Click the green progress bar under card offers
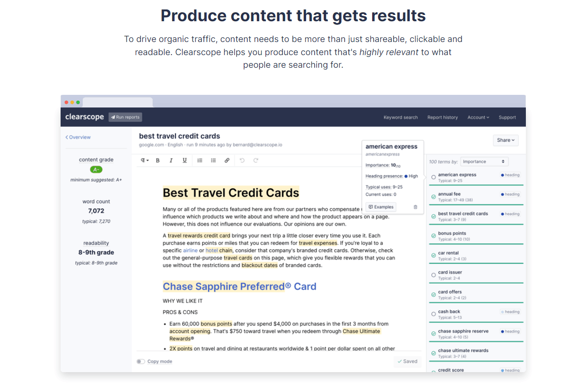The height and width of the screenshot is (392, 586). point(476,302)
